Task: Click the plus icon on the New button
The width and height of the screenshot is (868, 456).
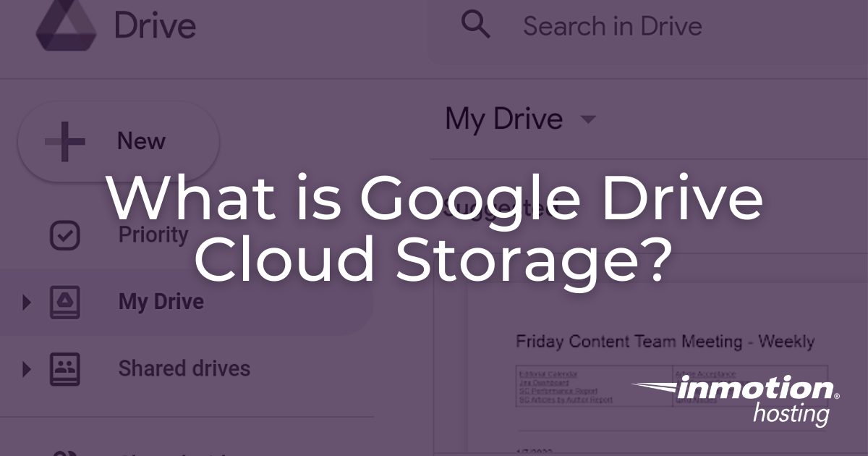Action: tap(64, 141)
